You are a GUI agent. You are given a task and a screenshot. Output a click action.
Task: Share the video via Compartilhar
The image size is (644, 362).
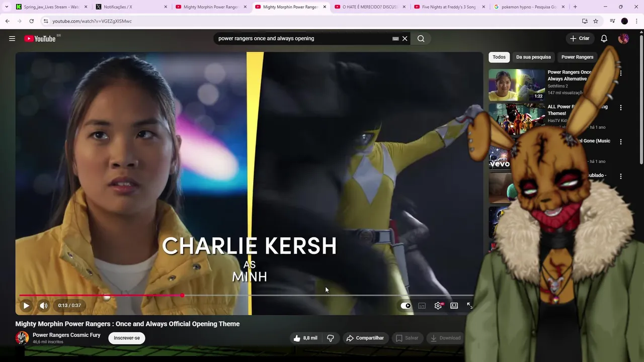pos(365,338)
